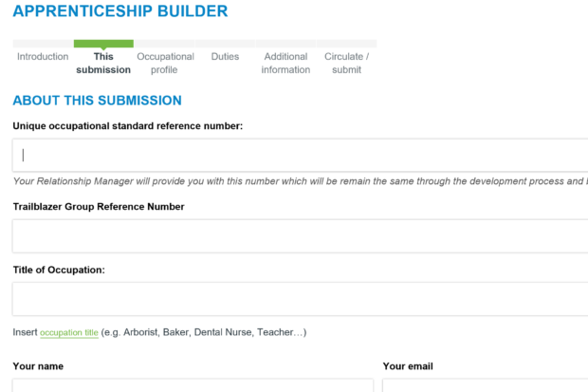Click the progress bar segment above Circulate / submit

(x=346, y=44)
